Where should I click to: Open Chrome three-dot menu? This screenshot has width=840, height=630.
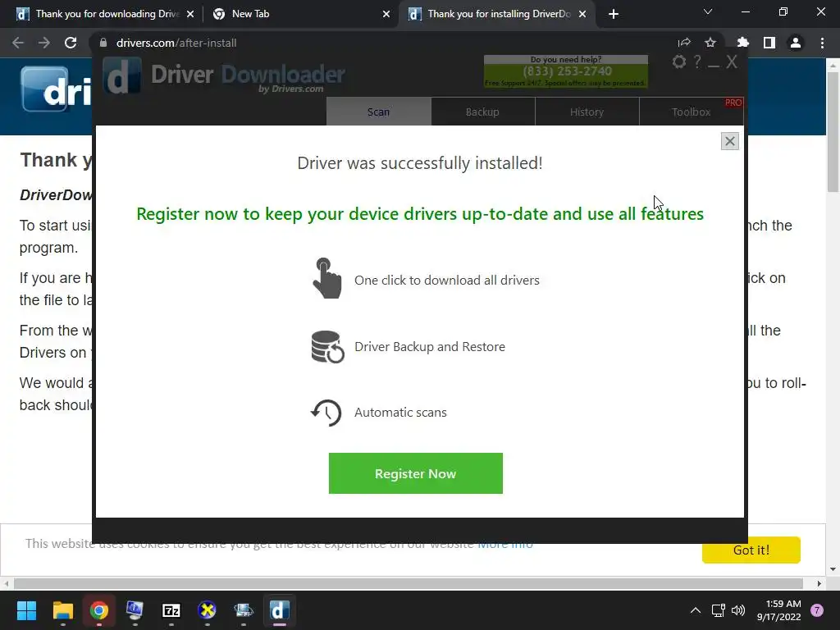[822, 43]
